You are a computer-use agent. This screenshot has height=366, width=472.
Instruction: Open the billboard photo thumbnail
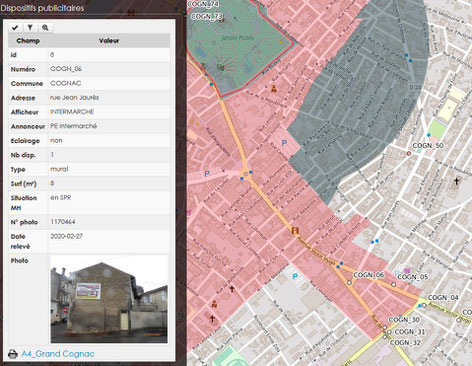point(109,299)
